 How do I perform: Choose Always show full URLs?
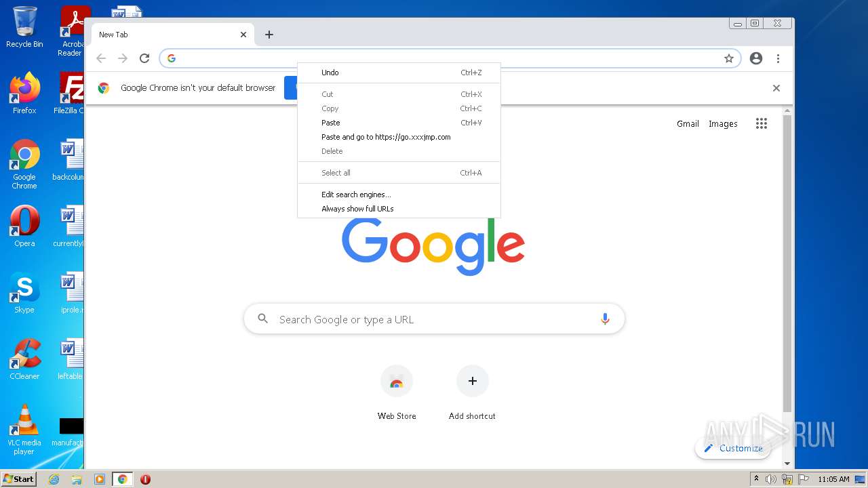(x=399, y=209)
